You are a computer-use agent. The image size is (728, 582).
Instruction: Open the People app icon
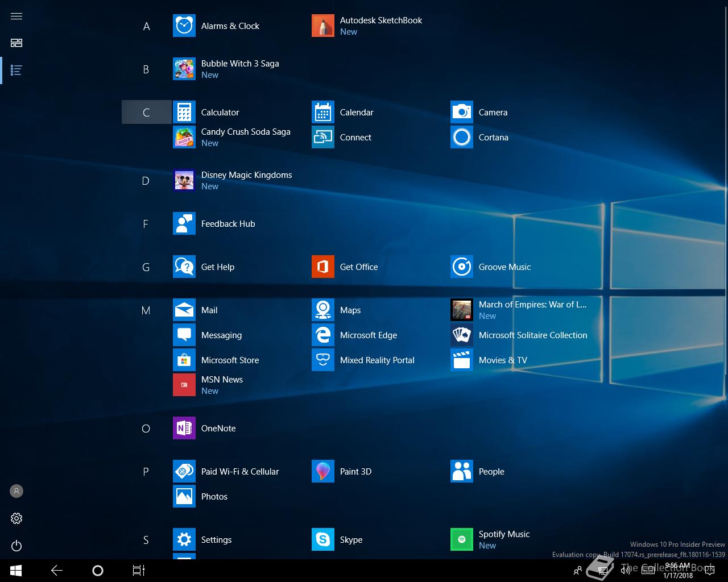click(x=462, y=472)
